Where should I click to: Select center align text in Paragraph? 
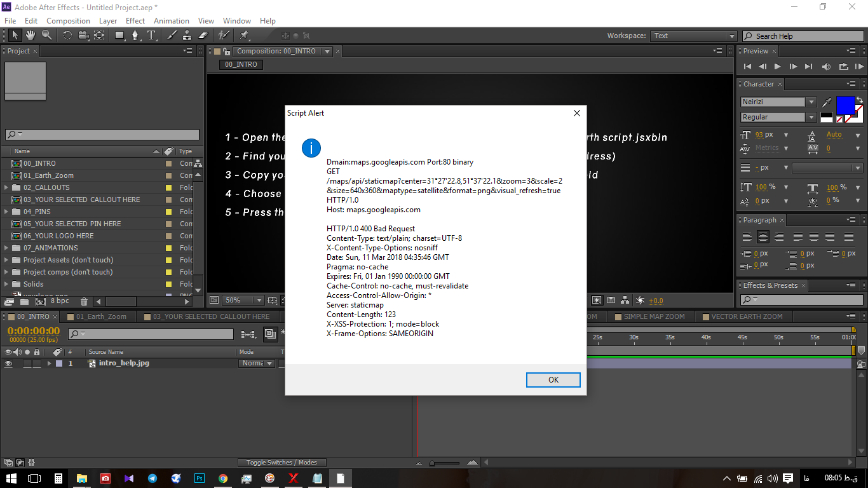[763, 236]
